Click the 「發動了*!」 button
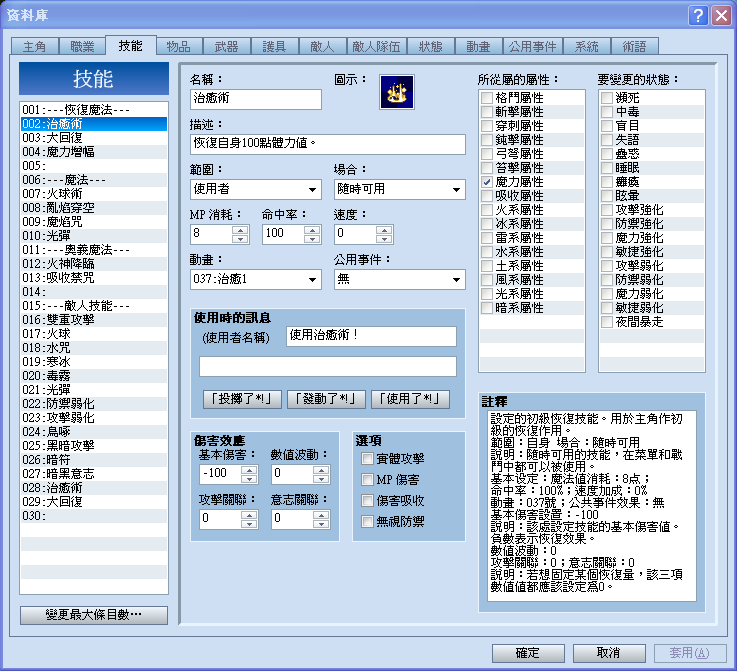The image size is (737, 671). (x=326, y=399)
